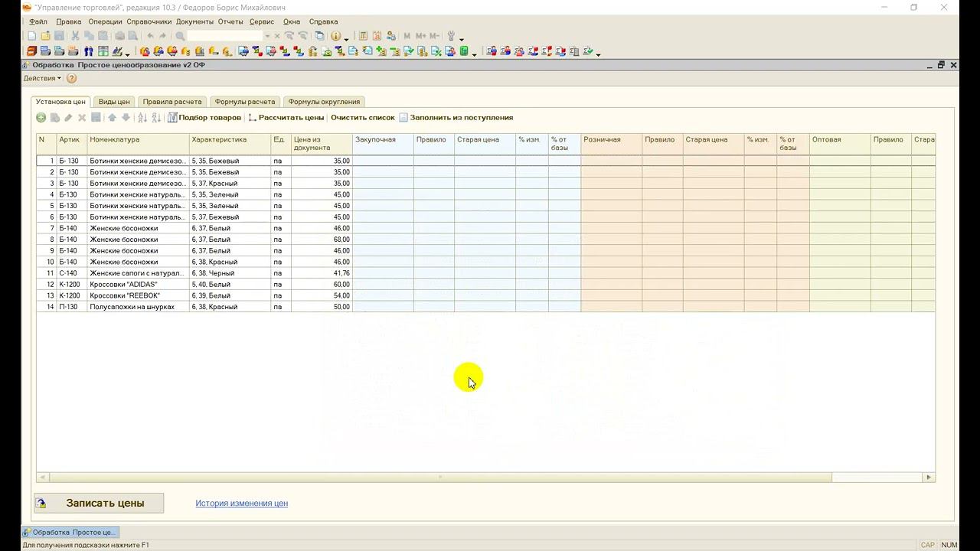980x551 pixels.
Task: Select the Установка цен tab
Action: pos(60,102)
